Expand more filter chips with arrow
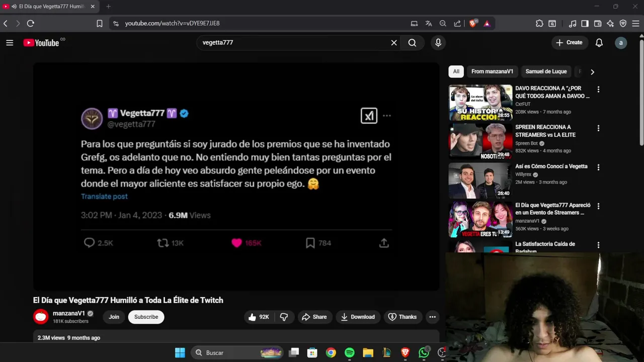The width and height of the screenshot is (644, 362). [592, 72]
